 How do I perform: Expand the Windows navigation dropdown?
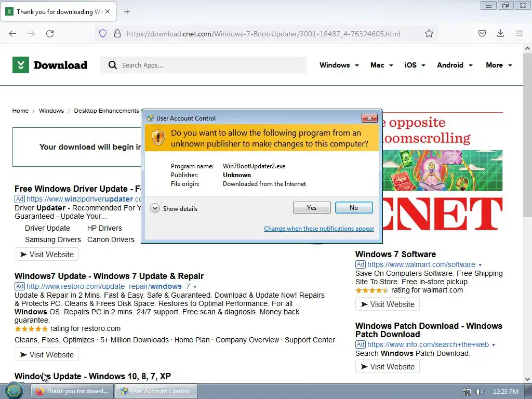click(x=339, y=65)
